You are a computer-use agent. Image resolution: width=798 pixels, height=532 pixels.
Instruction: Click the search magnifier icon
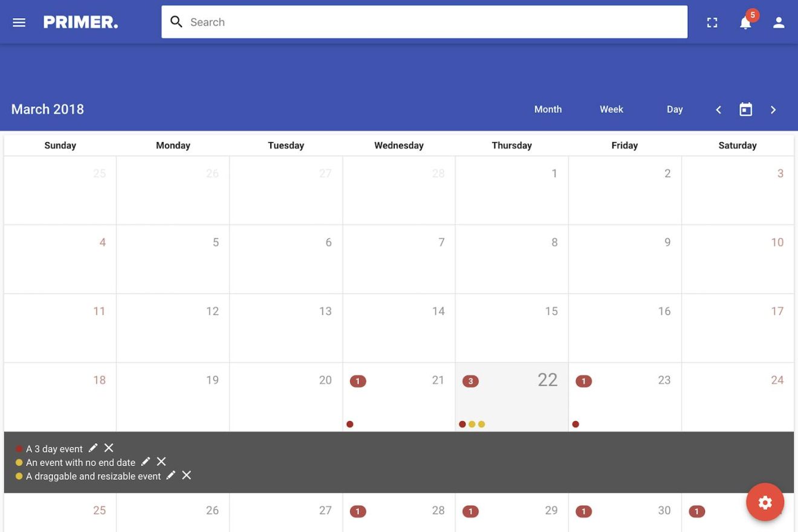[176, 21]
